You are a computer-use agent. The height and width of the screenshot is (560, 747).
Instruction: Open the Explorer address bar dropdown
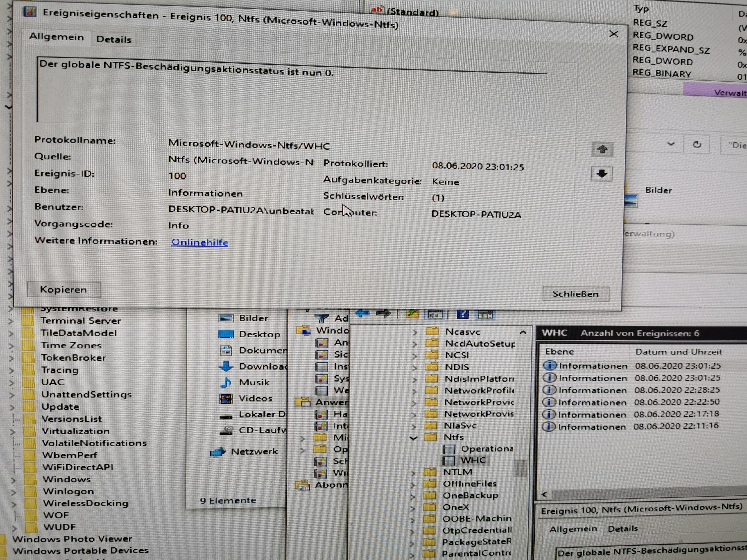671,144
